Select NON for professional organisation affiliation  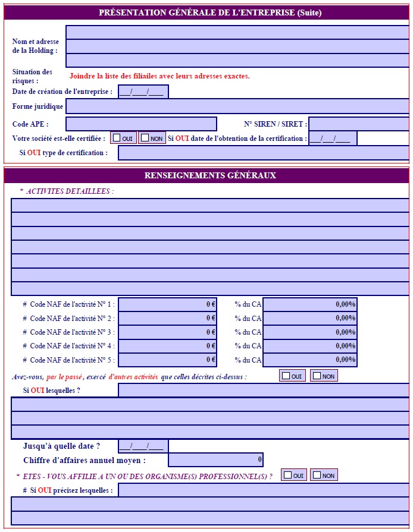point(317,475)
